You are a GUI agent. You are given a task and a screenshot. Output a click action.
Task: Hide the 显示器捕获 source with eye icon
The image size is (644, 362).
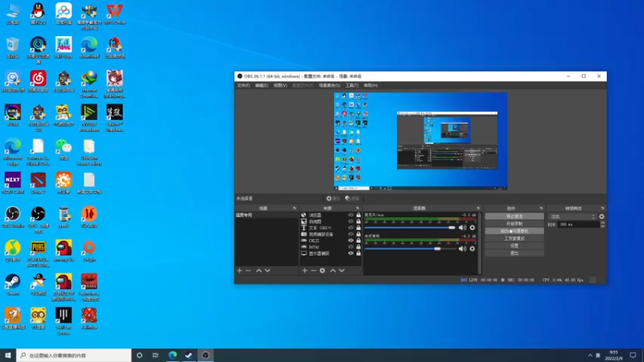click(351, 253)
